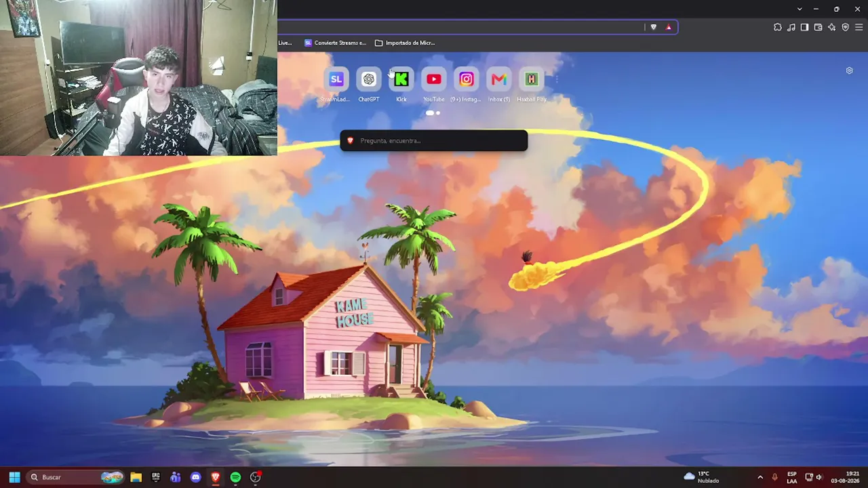Viewport: 868px width, 488px height.
Task: Click the Brave Rewards triangle icon
Action: coord(669,27)
